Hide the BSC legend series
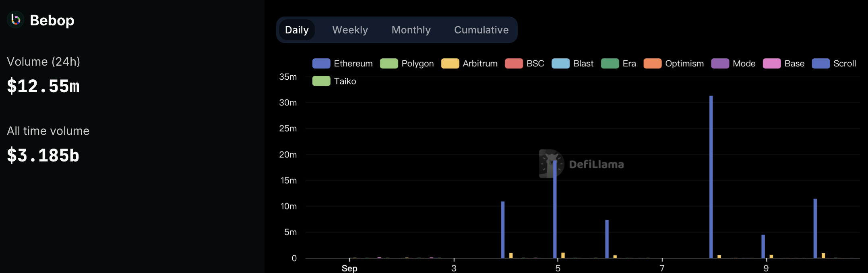Viewport: 868px width, 273px height. point(525,64)
